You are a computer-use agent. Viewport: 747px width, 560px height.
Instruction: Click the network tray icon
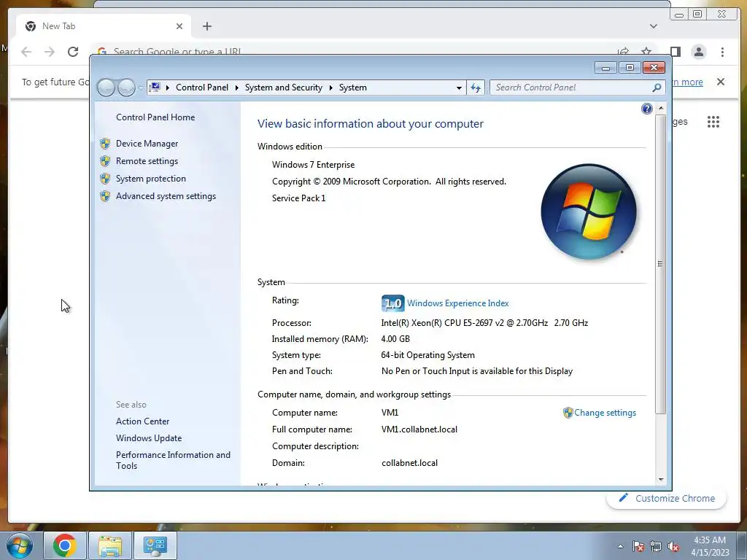coord(656,546)
